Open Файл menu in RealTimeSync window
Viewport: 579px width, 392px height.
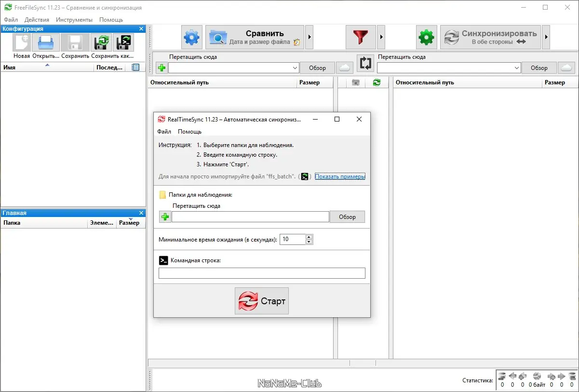(164, 132)
